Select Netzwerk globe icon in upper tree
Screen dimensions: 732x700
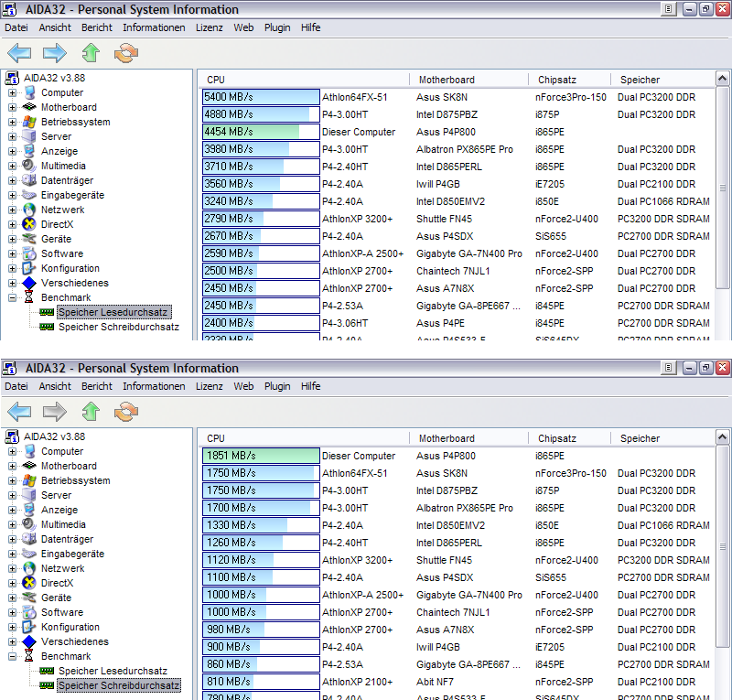pyautogui.click(x=29, y=210)
